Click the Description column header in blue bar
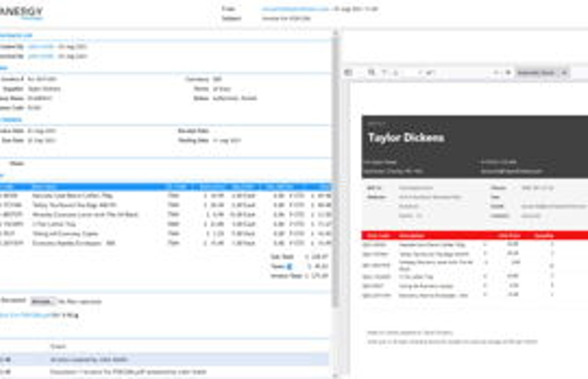The width and height of the screenshot is (588, 379). [44, 187]
